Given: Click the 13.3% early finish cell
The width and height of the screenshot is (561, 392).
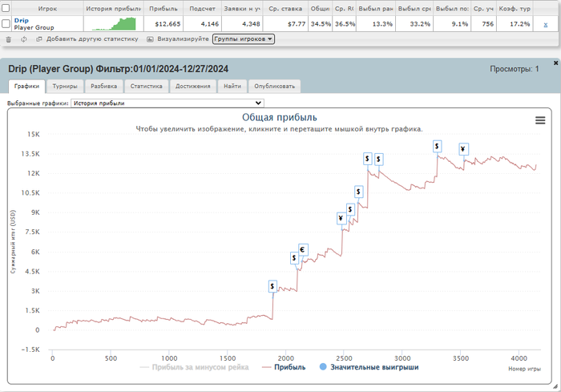Looking at the screenshot, I should click(x=382, y=24).
